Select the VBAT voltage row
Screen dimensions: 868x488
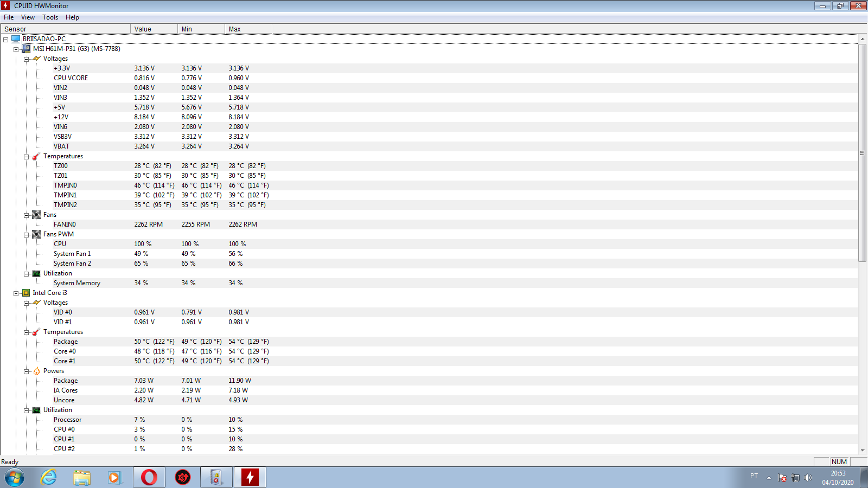[x=429, y=146]
